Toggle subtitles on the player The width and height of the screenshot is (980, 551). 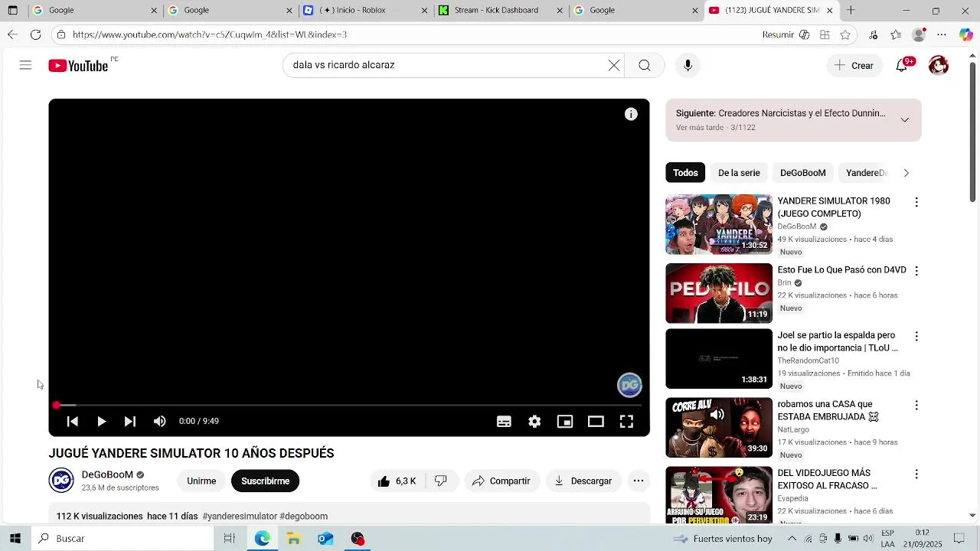coord(504,421)
